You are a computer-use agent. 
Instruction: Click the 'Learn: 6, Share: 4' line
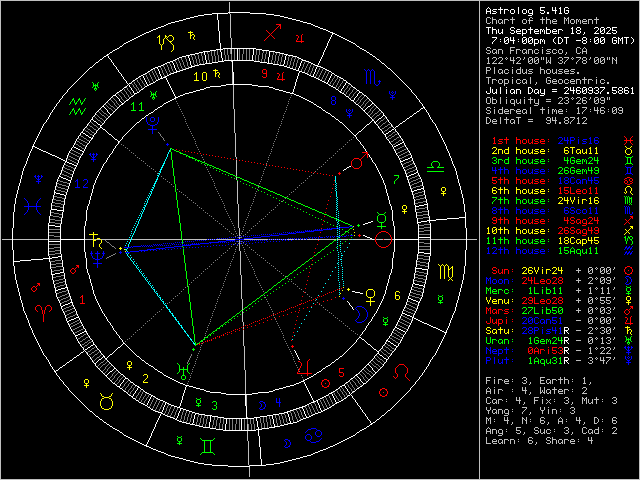tap(539, 441)
